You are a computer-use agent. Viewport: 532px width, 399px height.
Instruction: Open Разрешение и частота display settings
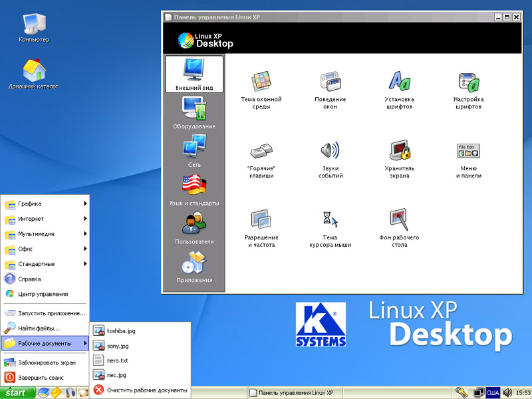coord(261,228)
